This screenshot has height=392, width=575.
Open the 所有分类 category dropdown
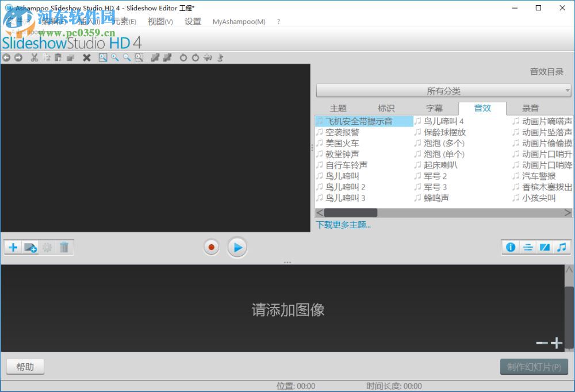point(443,90)
